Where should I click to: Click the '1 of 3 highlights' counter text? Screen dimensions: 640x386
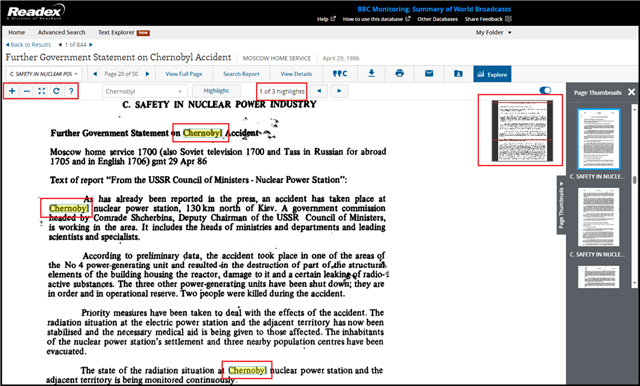(x=282, y=91)
